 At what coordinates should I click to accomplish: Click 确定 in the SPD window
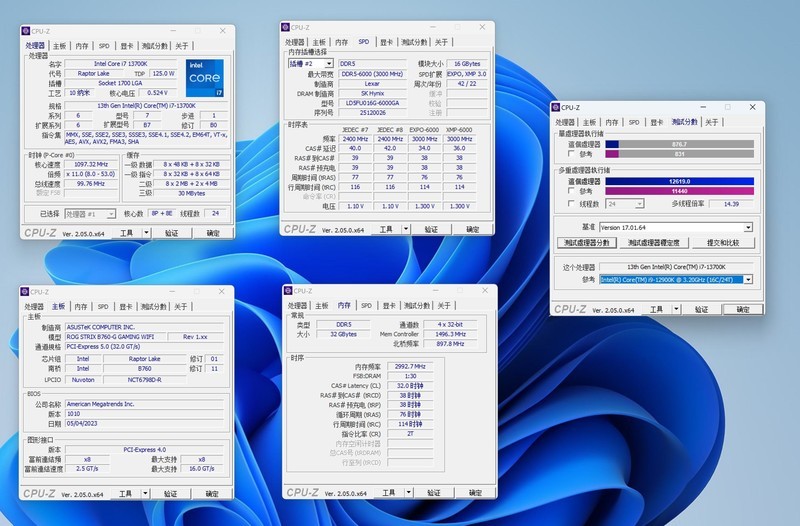click(x=472, y=230)
